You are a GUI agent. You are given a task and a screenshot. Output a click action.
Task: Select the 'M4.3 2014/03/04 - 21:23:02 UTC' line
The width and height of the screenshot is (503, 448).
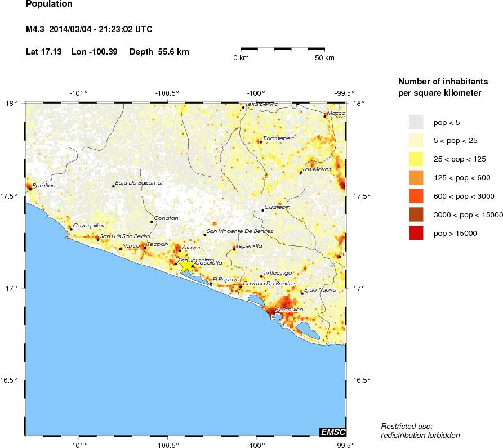click(89, 29)
